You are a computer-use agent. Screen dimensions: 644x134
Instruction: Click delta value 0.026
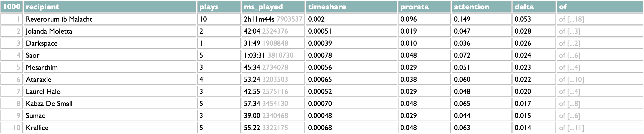[523, 43]
